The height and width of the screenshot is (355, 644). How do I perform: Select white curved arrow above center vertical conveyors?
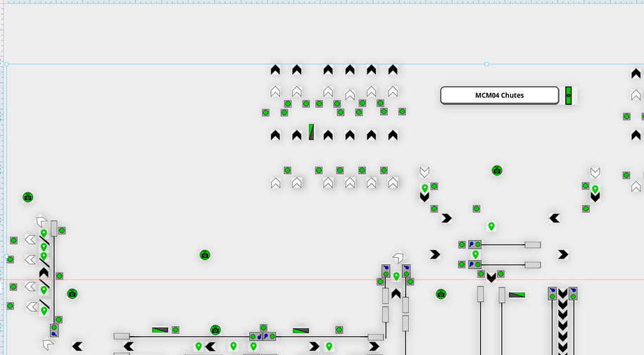(x=399, y=259)
